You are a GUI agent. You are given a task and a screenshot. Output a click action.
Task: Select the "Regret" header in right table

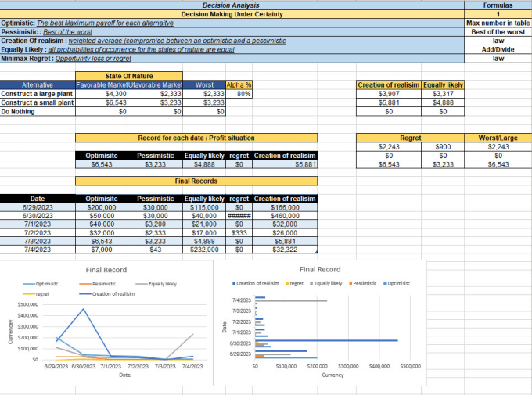click(410, 138)
